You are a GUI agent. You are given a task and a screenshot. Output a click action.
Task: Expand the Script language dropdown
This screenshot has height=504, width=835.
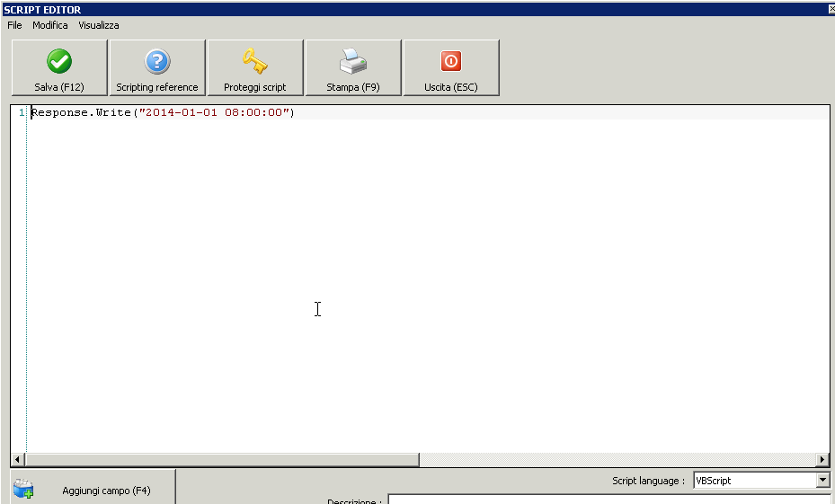(x=822, y=480)
